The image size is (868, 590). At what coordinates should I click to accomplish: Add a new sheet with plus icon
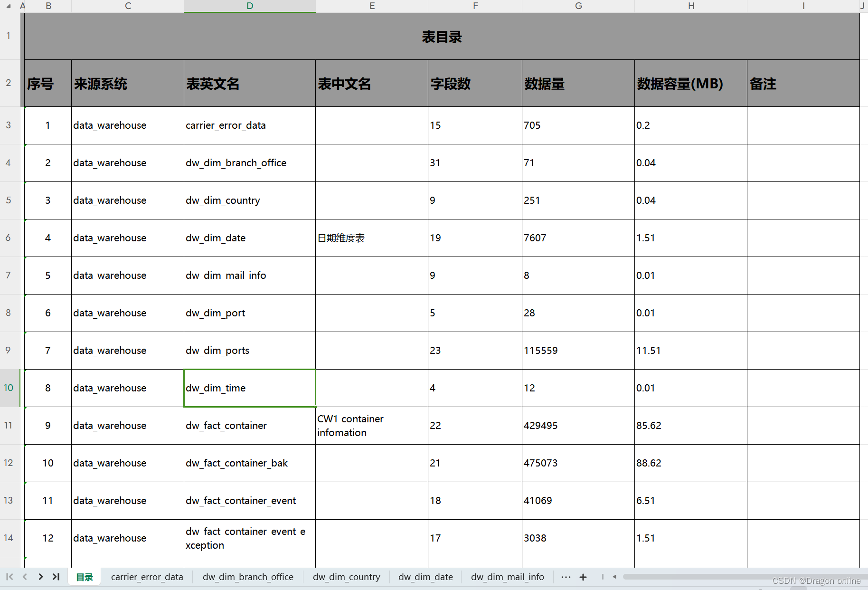tap(583, 577)
